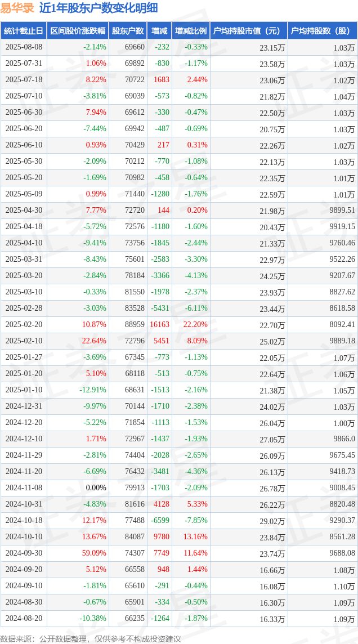Viewport: 358px width, 644px height.
Task: Select the 2025-08-08 date cell
Action: click(24, 47)
